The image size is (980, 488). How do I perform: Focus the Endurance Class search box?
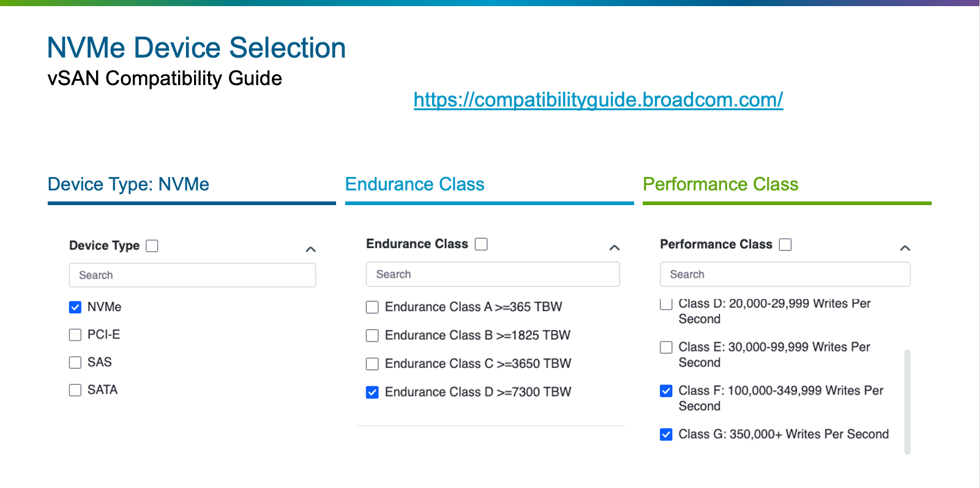click(493, 274)
